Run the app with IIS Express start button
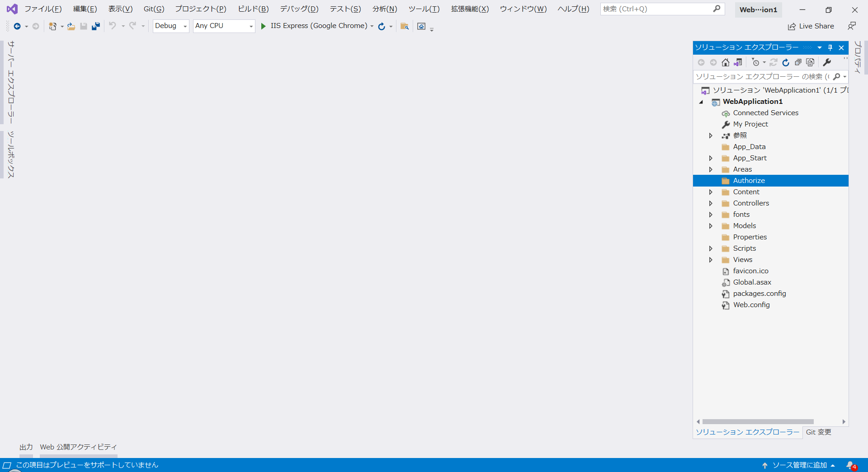Viewport: 868px width, 472px height. click(x=264, y=26)
